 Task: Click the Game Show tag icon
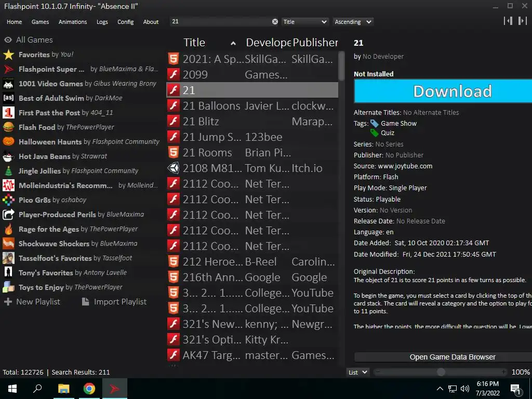pyautogui.click(x=374, y=124)
